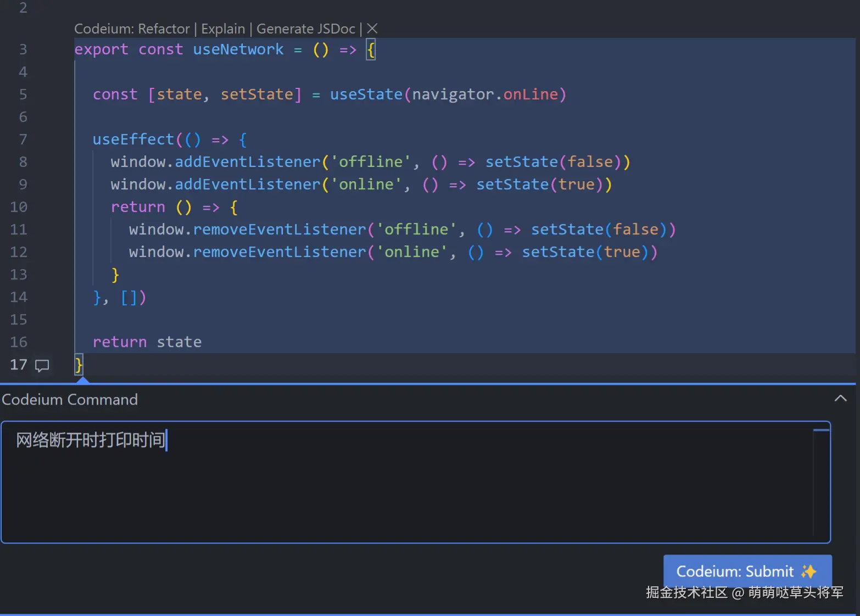
Task: Click the 'onLine' property on line 5
Action: (530, 94)
